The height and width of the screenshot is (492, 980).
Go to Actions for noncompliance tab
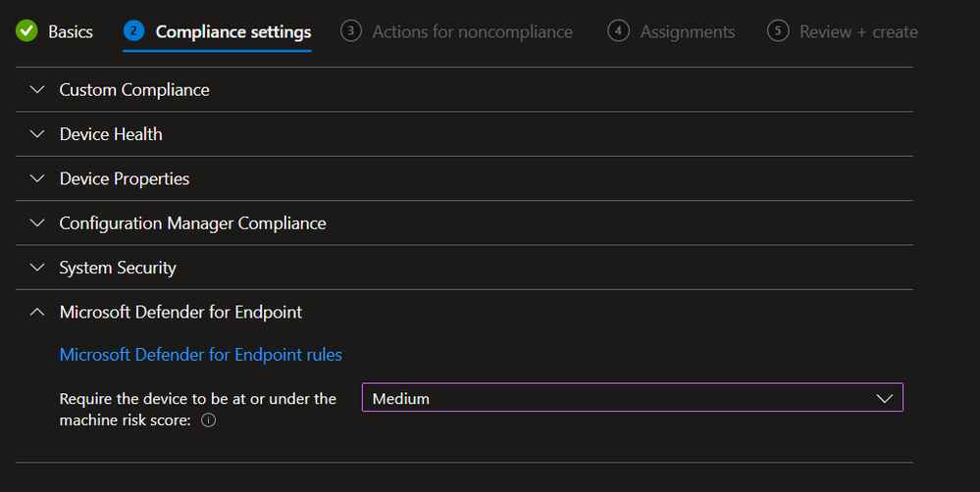click(472, 32)
